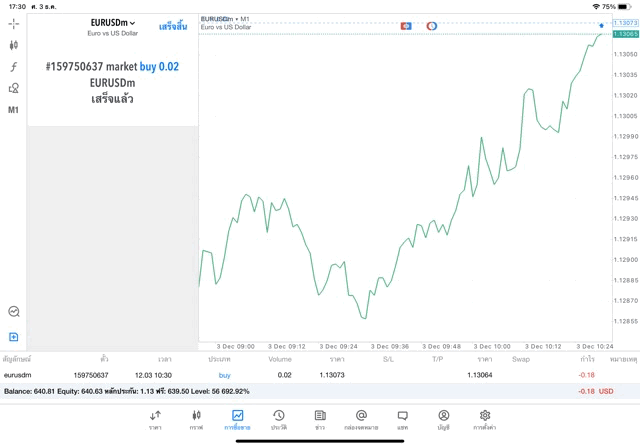This screenshot has width=640, height=447.
Task: Click open price 1.13073 cell
Action: (332, 375)
